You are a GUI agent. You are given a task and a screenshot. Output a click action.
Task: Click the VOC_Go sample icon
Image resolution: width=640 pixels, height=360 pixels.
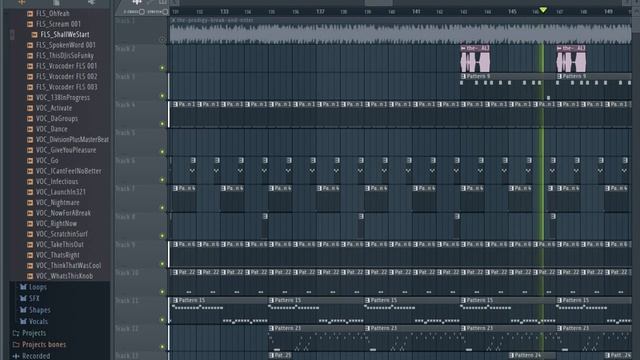30,161
